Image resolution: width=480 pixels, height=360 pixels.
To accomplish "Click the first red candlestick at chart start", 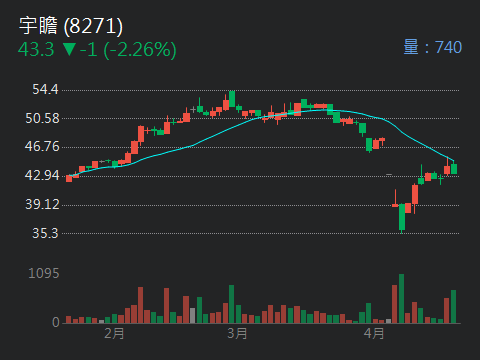I will pos(69,178).
